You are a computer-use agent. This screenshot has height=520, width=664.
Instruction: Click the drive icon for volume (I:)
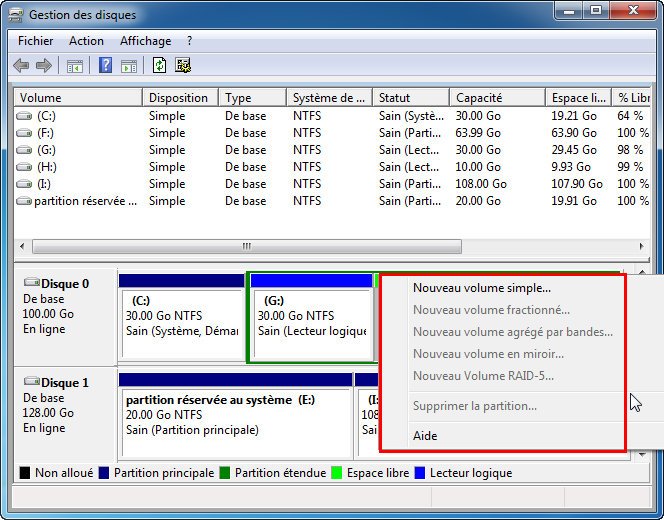tap(24, 184)
